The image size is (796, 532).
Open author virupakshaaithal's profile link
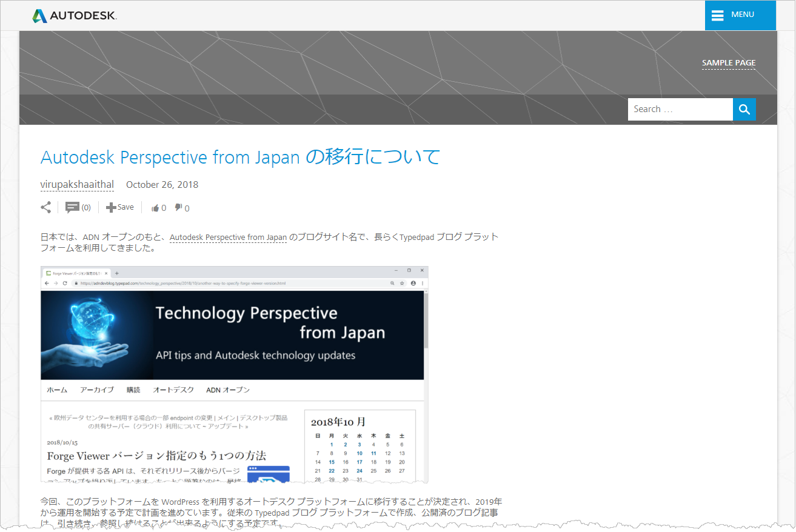77,185
